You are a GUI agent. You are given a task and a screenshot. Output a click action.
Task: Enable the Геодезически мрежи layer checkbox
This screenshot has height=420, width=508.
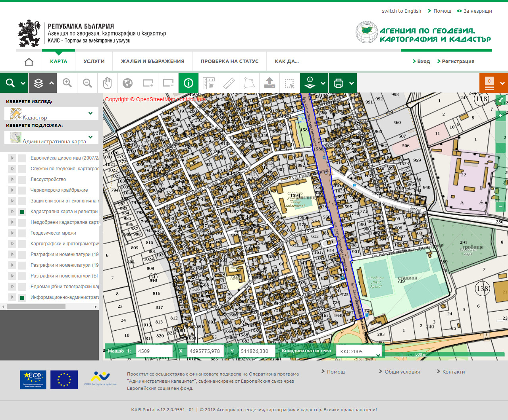(x=22, y=233)
